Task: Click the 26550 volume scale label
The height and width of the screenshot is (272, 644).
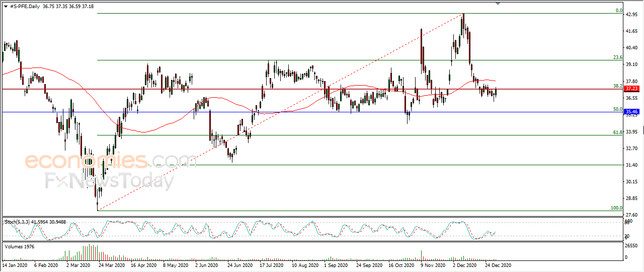Action: tap(631, 246)
